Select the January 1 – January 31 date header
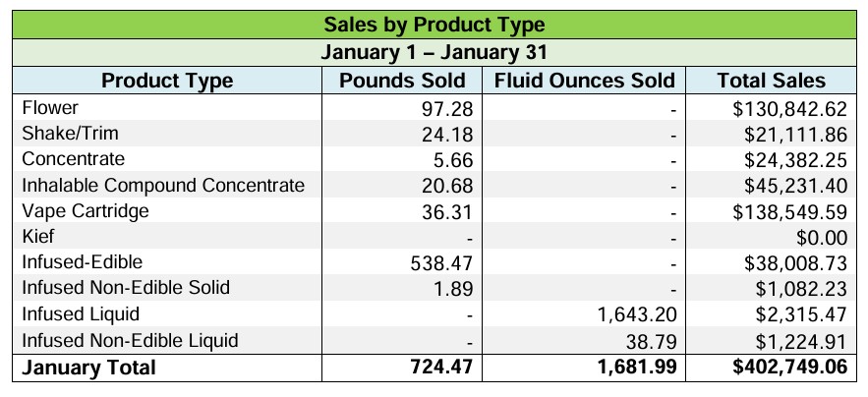 [x=434, y=52]
